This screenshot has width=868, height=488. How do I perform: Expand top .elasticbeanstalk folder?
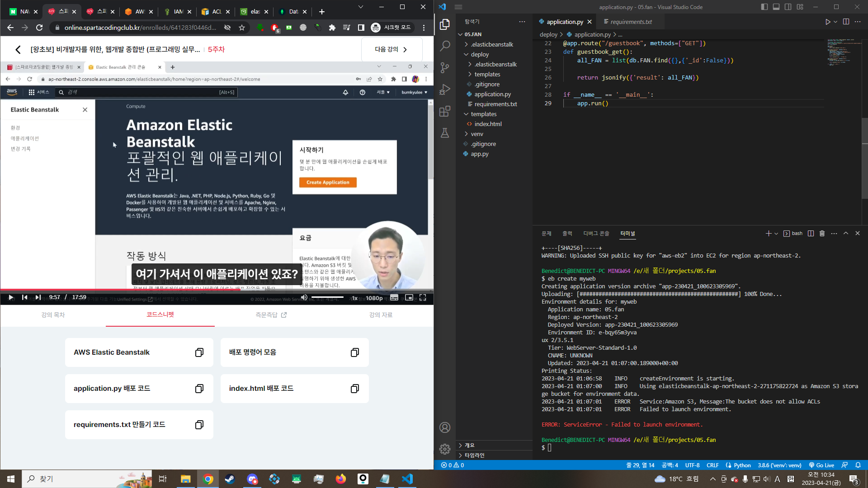493,44
